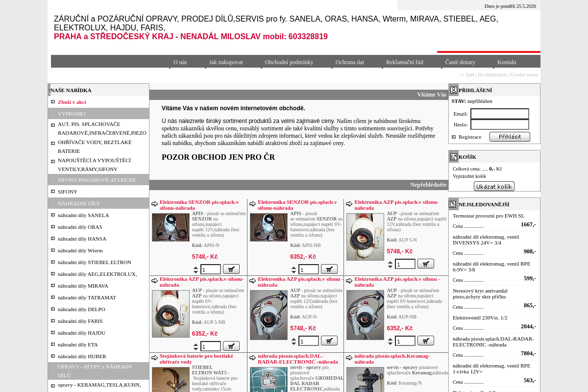The image size is (588, 392).
Task: Open Nerezový kryt antivandal piezo item
Action: coord(481,294)
